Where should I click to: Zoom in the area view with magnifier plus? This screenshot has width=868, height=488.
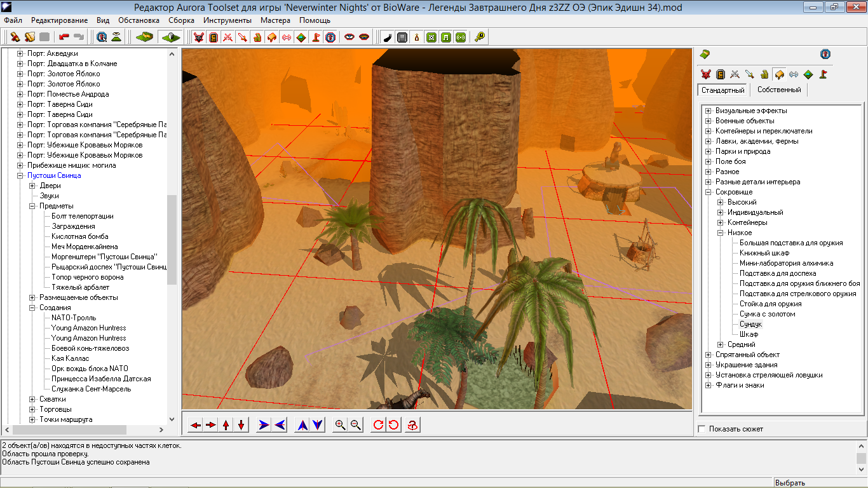[x=341, y=425]
